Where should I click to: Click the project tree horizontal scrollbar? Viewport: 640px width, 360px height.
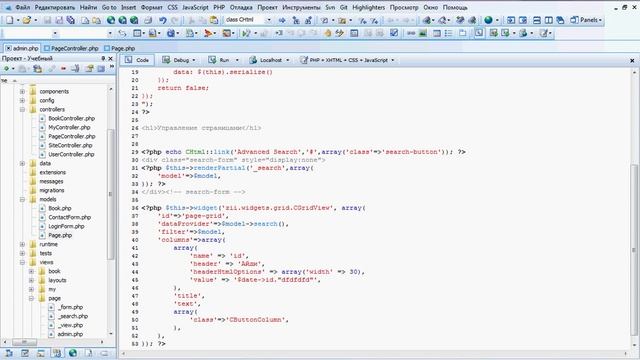[x=24, y=342]
